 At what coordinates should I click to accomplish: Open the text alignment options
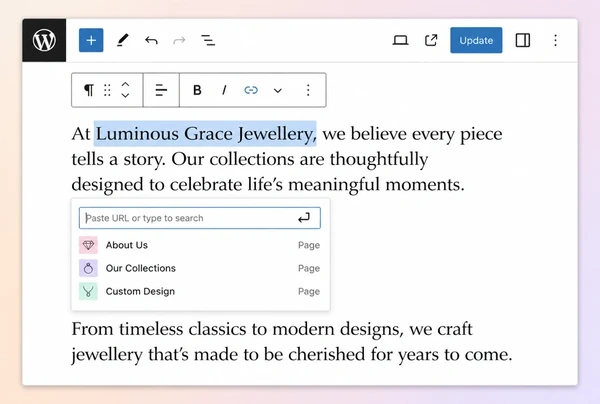pyautogui.click(x=161, y=90)
